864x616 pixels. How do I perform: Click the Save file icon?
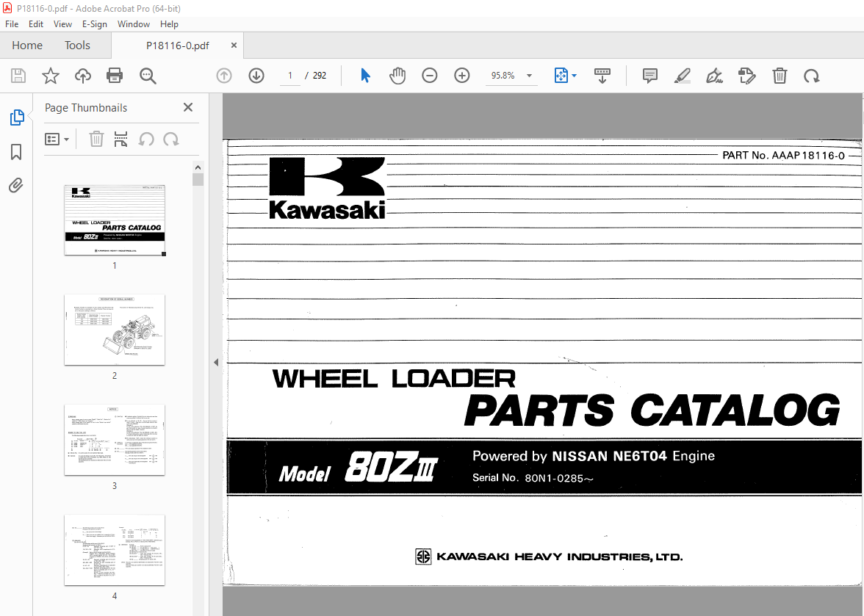[x=18, y=76]
